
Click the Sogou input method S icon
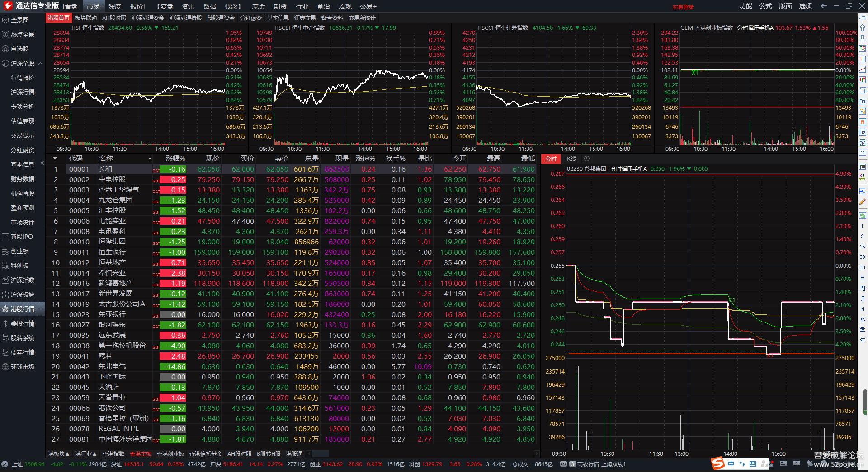pyautogui.click(x=718, y=463)
